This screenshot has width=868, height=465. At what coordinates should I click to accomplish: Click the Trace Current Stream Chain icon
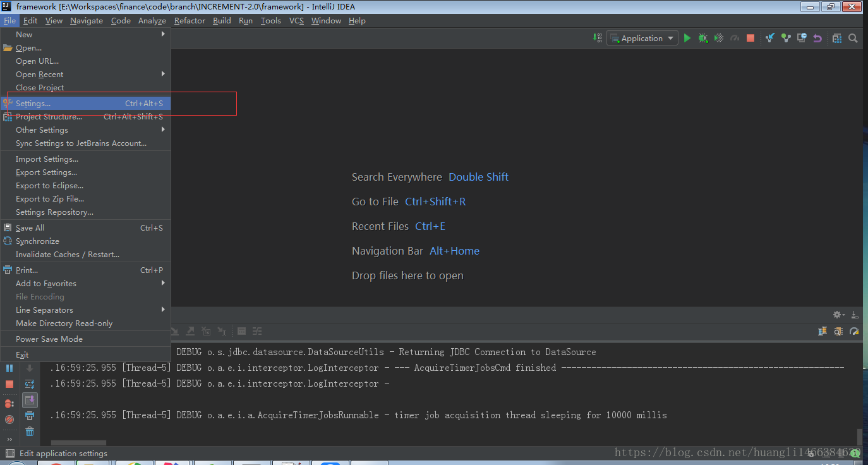(257, 331)
